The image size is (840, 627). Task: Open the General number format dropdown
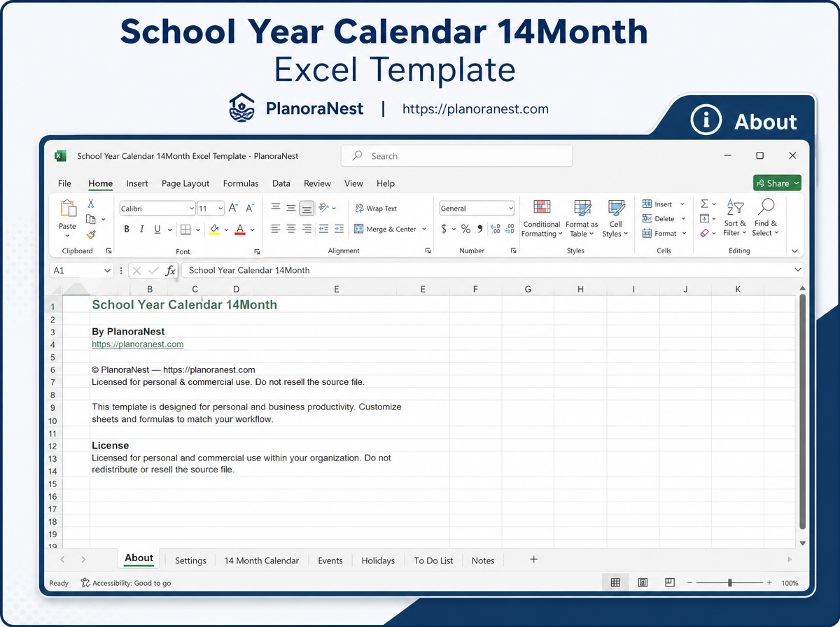(511, 209)
